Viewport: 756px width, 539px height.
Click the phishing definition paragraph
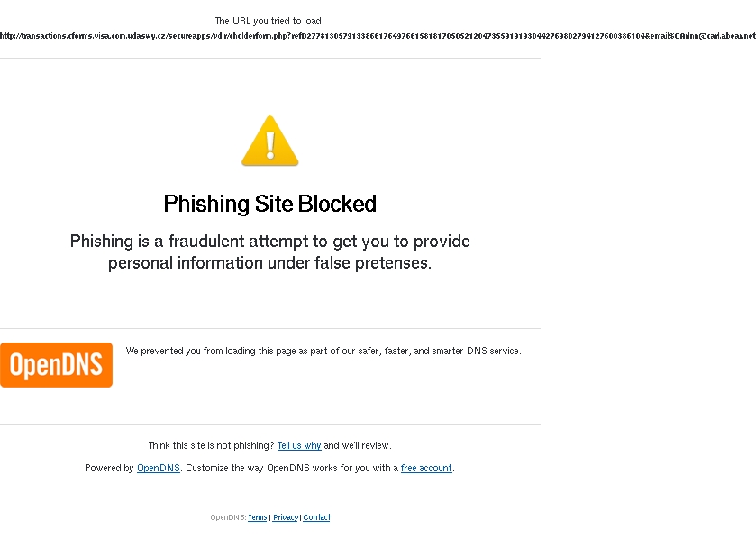270,251
